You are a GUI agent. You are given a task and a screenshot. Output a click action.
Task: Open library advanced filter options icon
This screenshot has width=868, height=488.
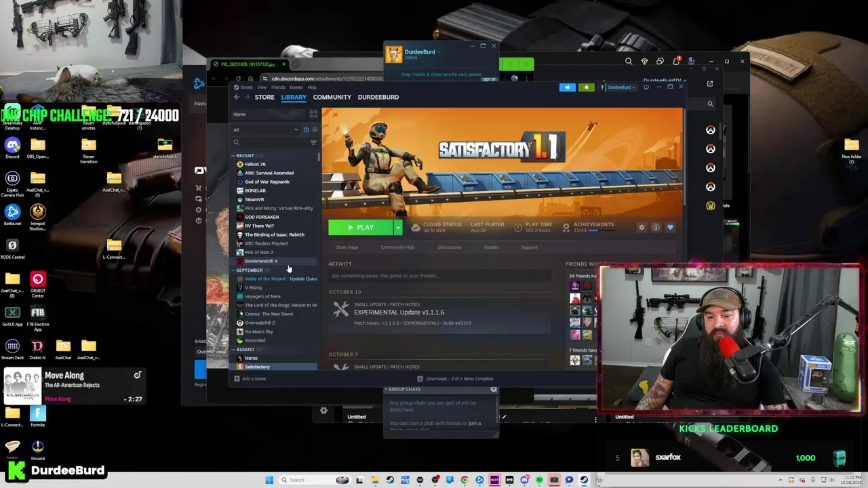[313, 142]
